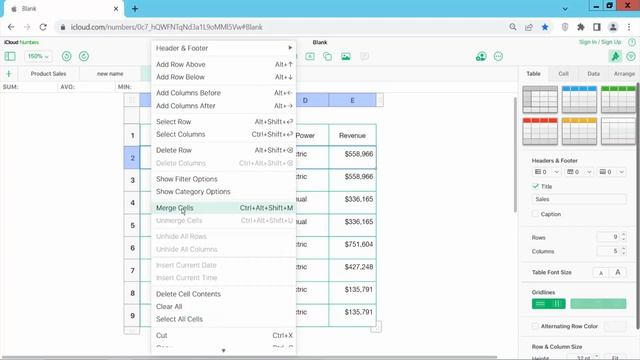Screen dimensions: 640x360
Task: Switch to the Data tab
Action: point(593,73)
